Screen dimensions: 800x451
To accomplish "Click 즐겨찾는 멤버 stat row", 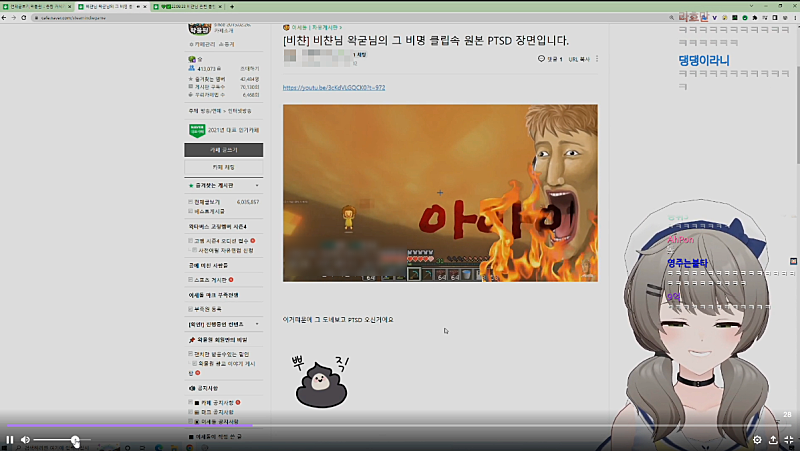I will pyautogui.click(x=223, y=79).
